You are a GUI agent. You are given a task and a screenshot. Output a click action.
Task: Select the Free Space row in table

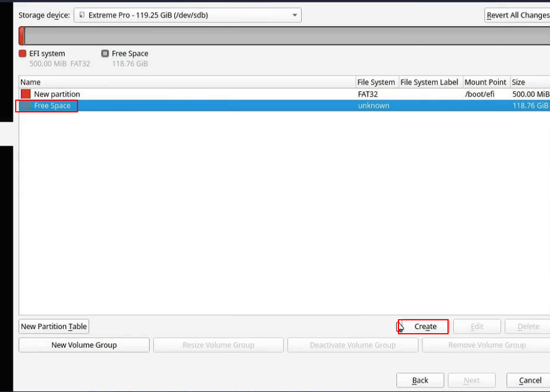284,105
